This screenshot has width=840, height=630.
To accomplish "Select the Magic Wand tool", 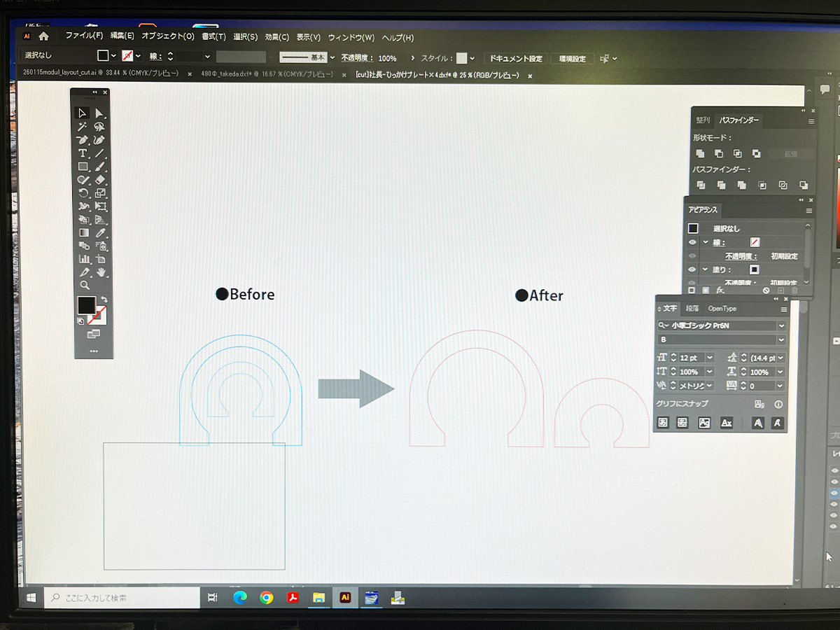I will coord(83,127).
